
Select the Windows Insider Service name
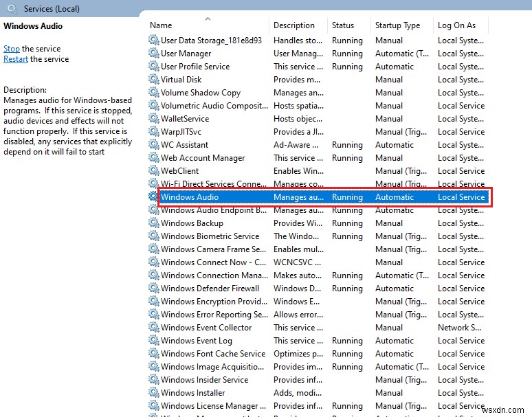click(x=204, y=380)
